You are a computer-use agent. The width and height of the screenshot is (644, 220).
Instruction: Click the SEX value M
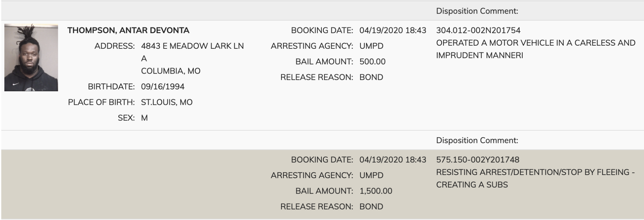click(144, 118)
